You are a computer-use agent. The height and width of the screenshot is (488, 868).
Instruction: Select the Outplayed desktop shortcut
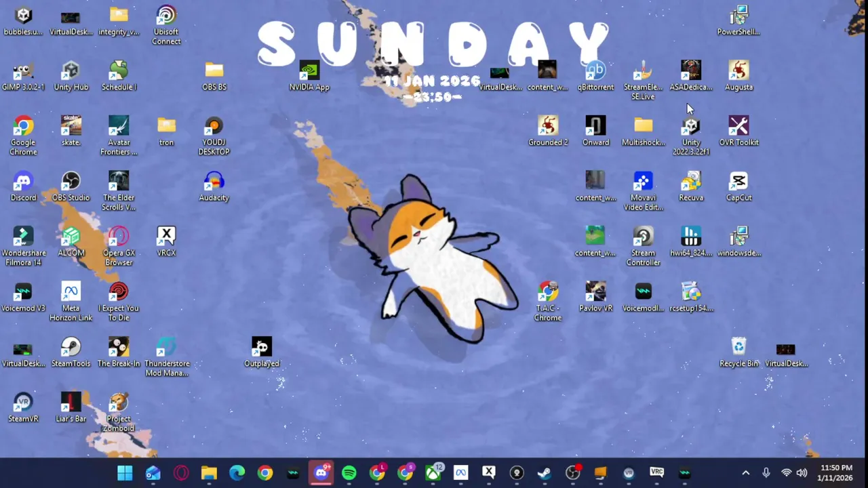pyautogui.click(x=262, y=352)
